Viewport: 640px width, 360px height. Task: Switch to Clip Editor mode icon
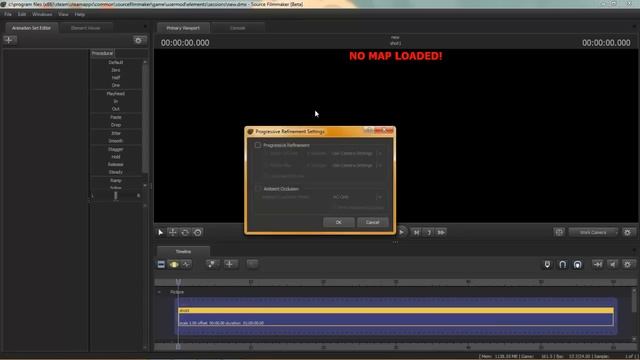161,264
